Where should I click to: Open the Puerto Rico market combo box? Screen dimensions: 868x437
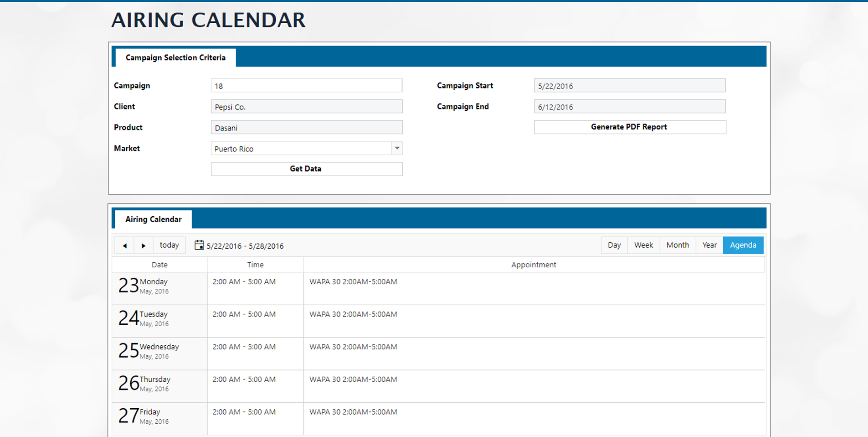click(301, 149)
